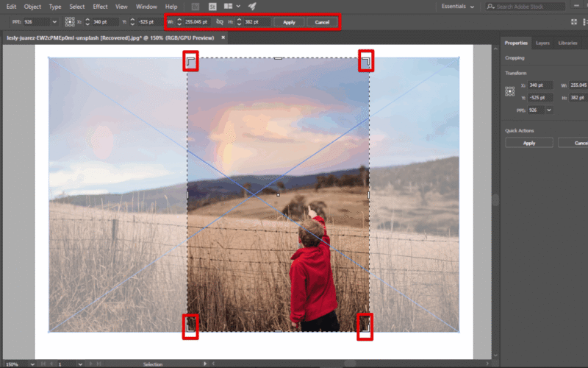Click bottom-left crop corner handle
Viewport: 588px width, 368px height.
pos(190,327)
